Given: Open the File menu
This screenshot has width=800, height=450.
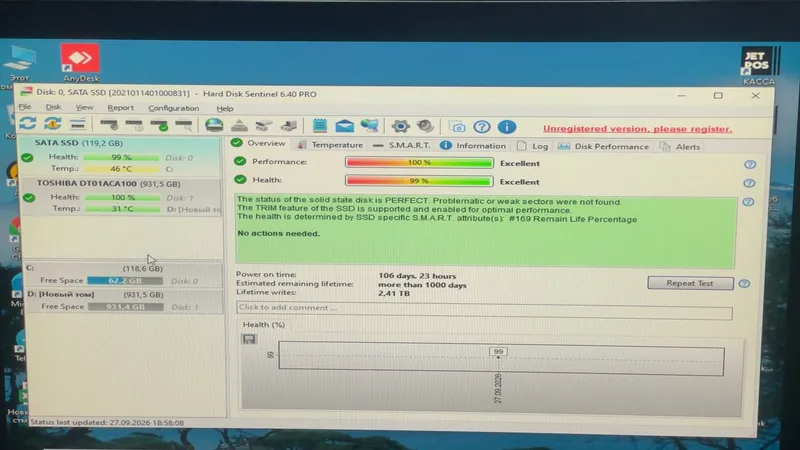Looking at the screenshot, I should 24,107.
